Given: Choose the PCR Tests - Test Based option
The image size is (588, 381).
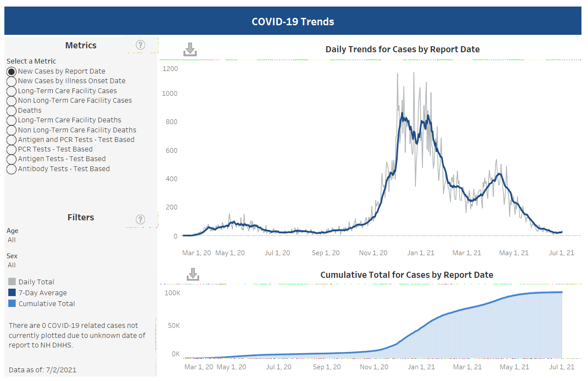Looking at the screenshot, I should pos(12,149).
